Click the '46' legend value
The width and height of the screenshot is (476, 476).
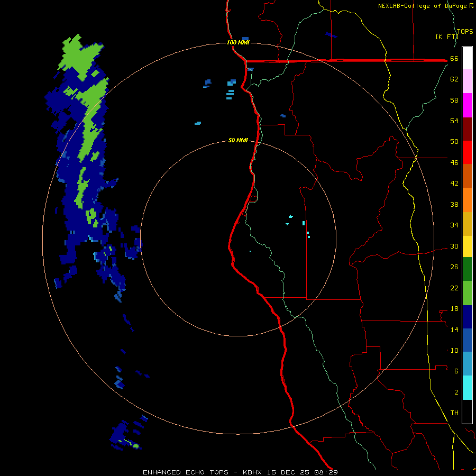454,163
